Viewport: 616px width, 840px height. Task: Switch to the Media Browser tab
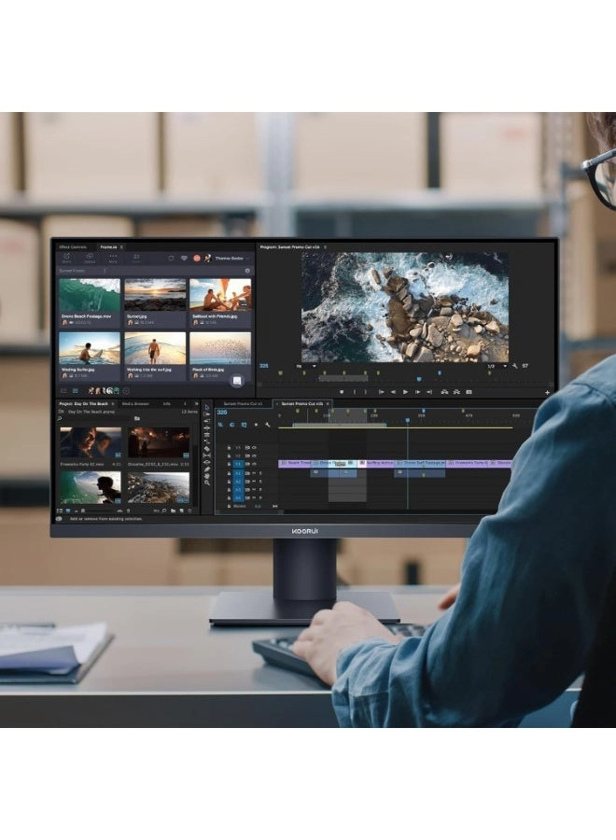point(135,404)
